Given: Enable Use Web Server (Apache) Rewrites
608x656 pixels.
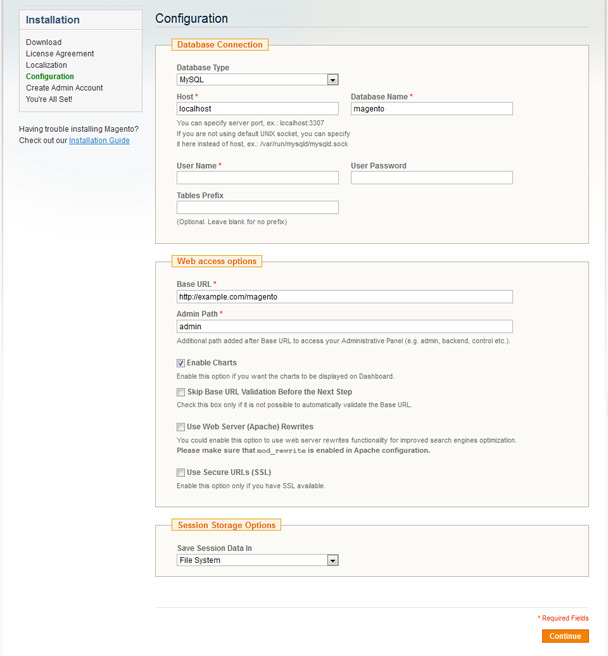Looking at the screenshot, I should coord(181,427).
